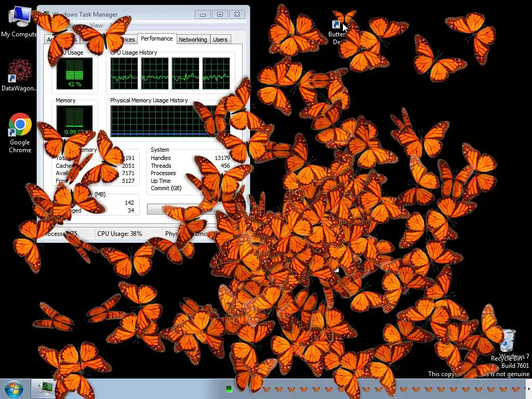Click the fourth CPU Usage History graph

coord(216,73)
